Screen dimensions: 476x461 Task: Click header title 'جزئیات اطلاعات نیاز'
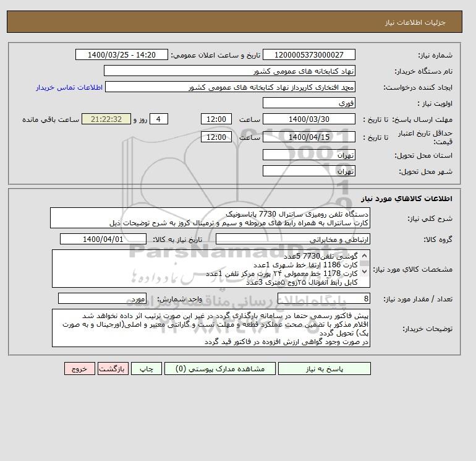415,22
